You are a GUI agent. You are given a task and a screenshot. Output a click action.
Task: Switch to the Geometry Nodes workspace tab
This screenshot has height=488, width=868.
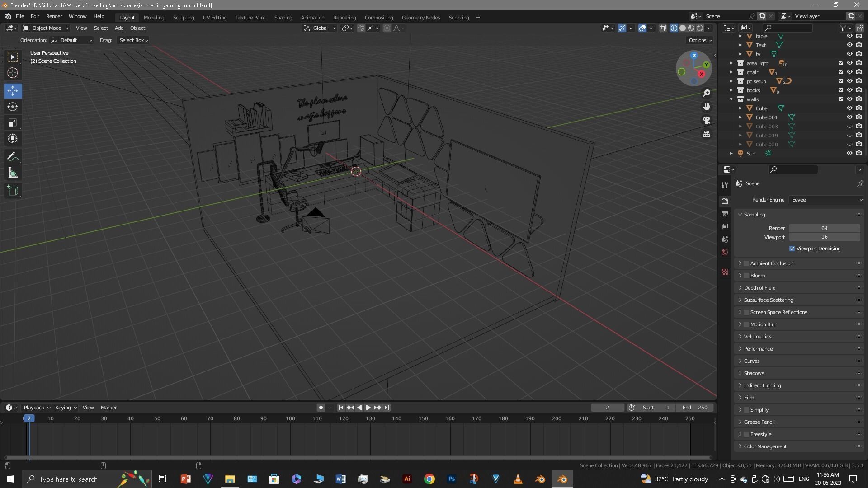pyautogui.click(x=420, y=18)
